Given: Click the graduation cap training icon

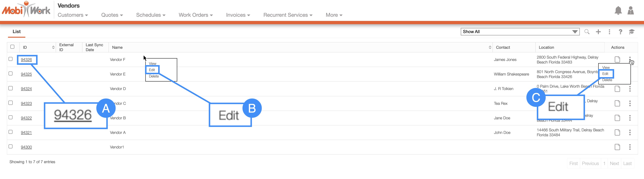Looking at the screenshot, I should coord(631,32).
